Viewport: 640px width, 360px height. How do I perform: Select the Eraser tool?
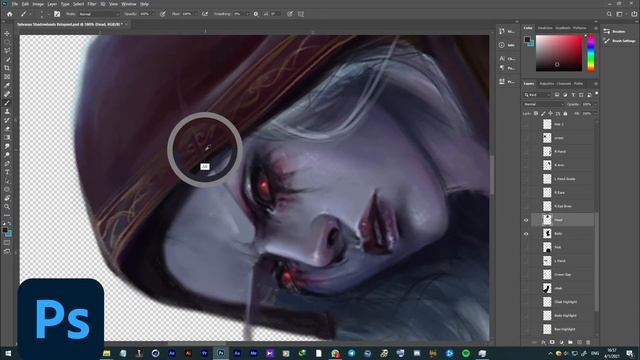tap(7, 129)
